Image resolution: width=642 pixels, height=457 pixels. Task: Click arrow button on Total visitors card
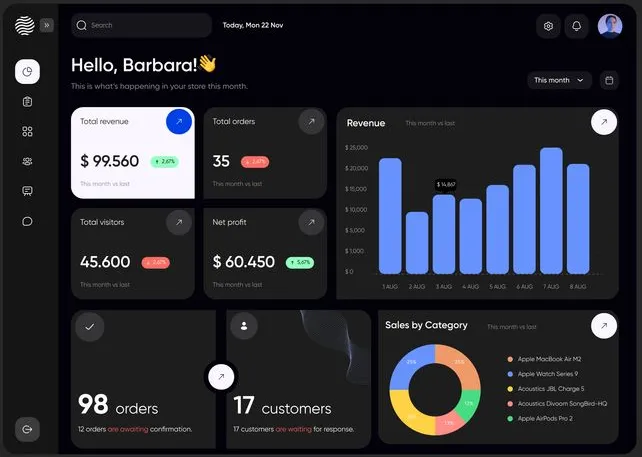(179, 222)
